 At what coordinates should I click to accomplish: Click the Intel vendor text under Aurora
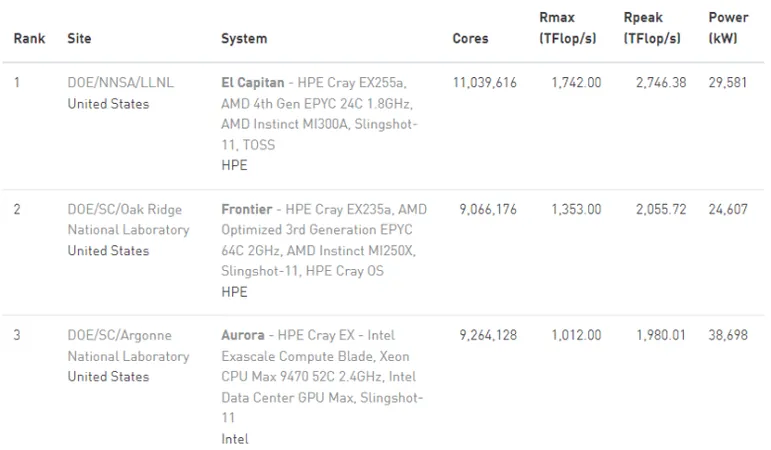[235, 439]
